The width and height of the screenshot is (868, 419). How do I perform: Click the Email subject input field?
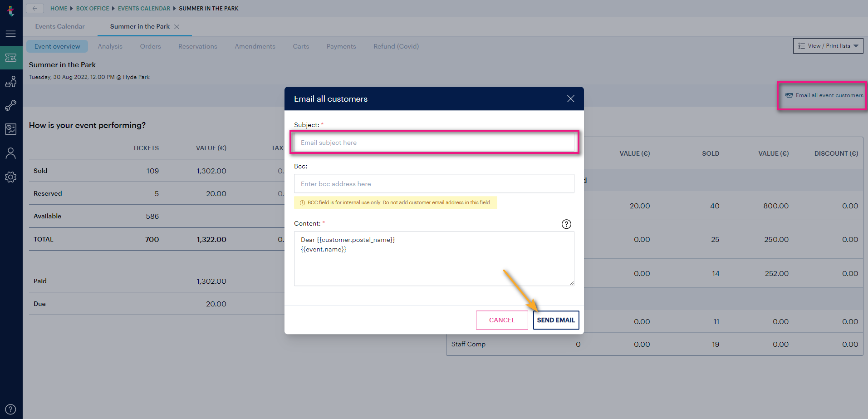point(434,142)
